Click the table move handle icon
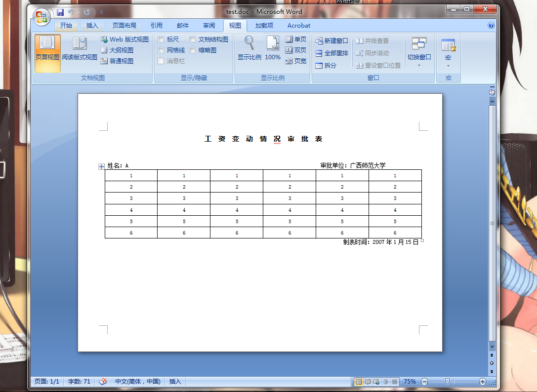Viewport: 537px width, 392px height. [x=100, y=166]
